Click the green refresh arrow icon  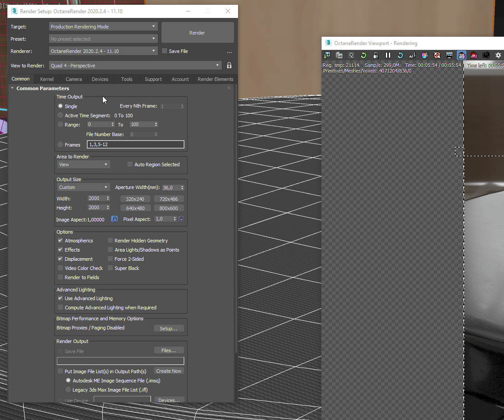[364, 55]
